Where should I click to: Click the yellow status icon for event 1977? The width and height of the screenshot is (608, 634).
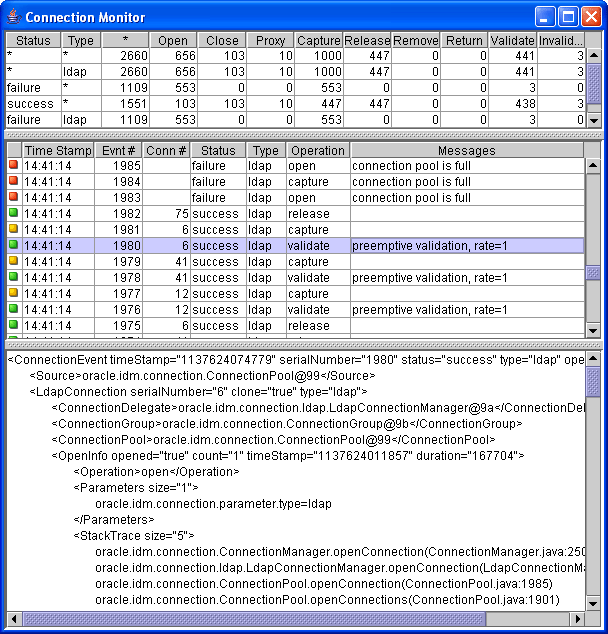14,293
